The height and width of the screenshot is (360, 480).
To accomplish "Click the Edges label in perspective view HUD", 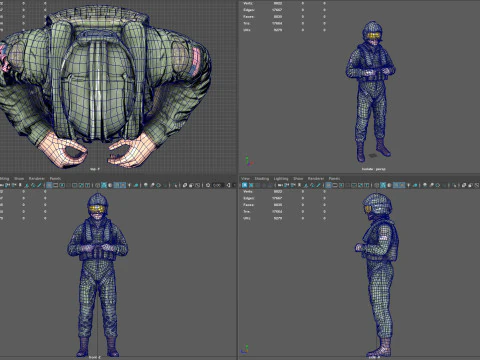I will (x=249, y=10).
